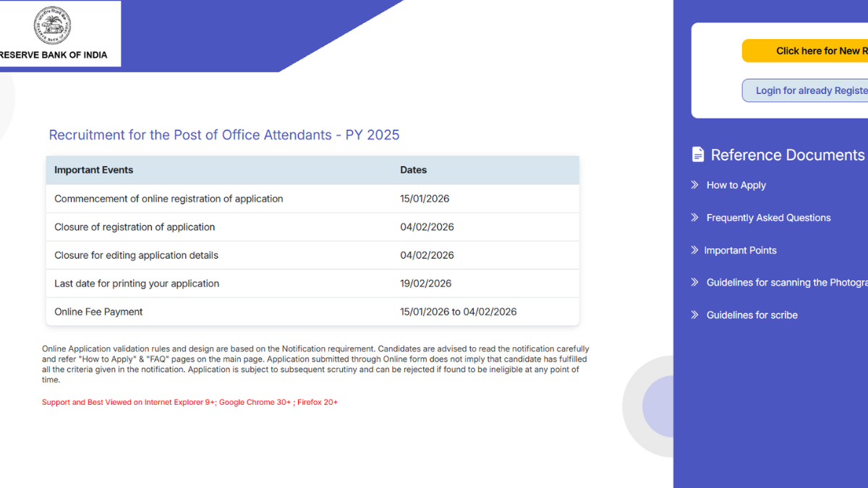Screen dimensions: 868x488
Task: Click the chevron before Guidelines for scanning the Photograph
Action: (694, 282)
